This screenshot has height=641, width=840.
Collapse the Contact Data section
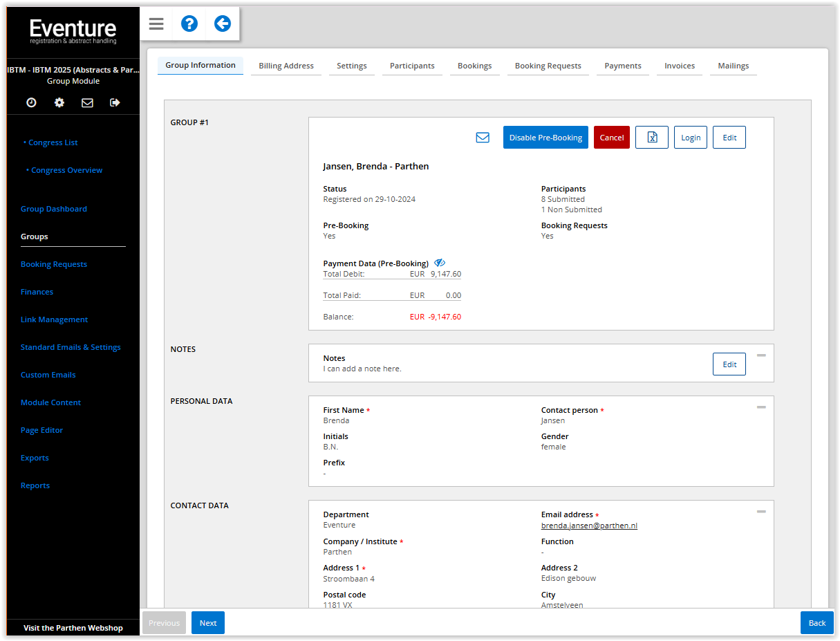[761, 512]
